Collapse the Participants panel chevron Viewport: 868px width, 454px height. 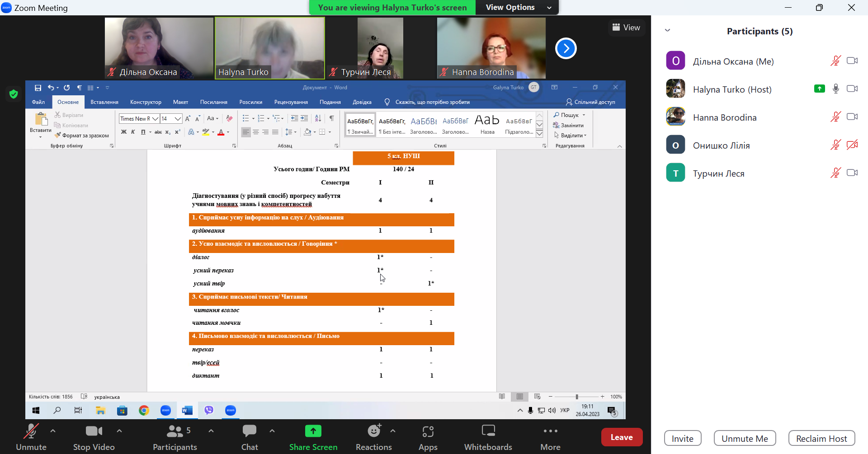tap(667, 31)
